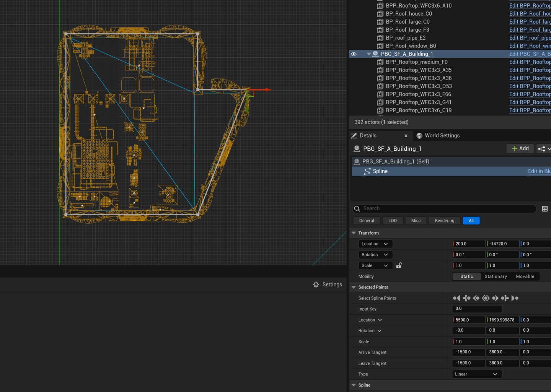Select previous spline point icon
Viewport: 551px width, 392px height.
tap(476, 298)
